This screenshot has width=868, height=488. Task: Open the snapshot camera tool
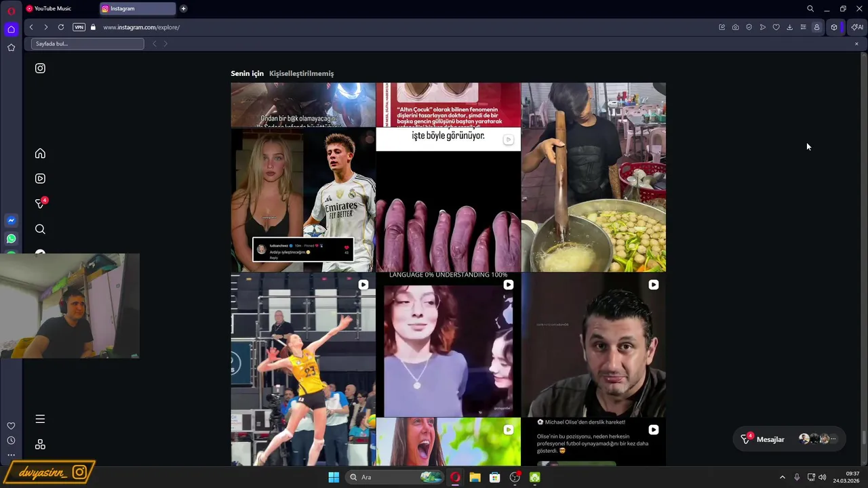pyautogui.click(x=736, y=27)
